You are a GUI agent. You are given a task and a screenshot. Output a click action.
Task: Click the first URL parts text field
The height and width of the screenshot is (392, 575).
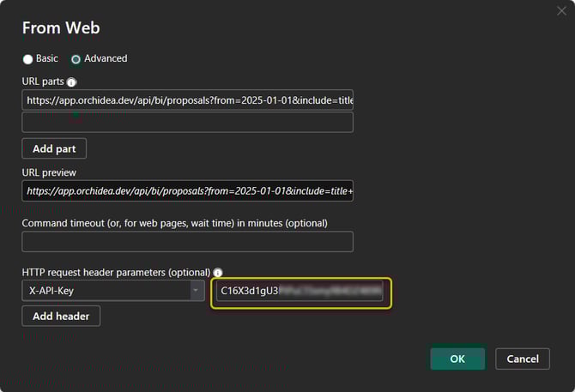coord(187,100)
